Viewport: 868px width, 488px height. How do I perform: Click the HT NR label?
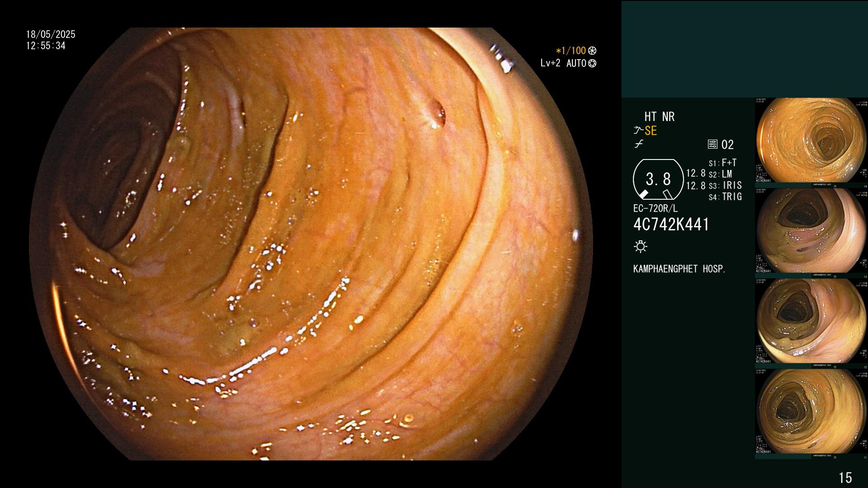click(659, 117)
